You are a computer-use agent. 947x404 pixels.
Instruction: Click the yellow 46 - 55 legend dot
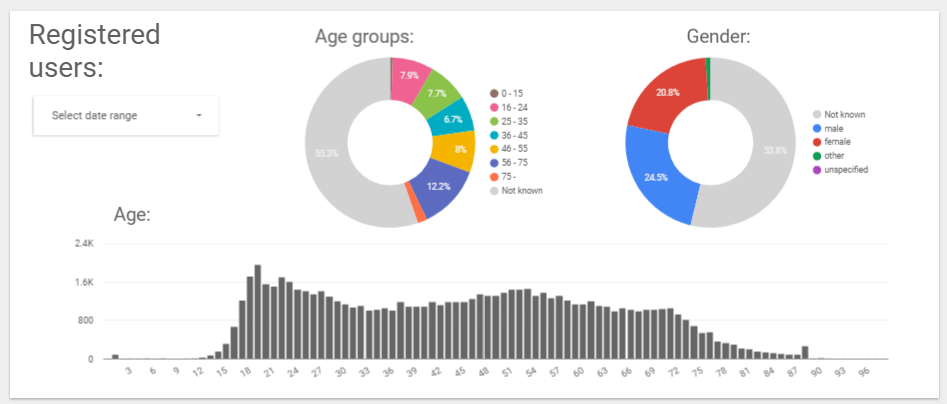[x=493, y=149]
